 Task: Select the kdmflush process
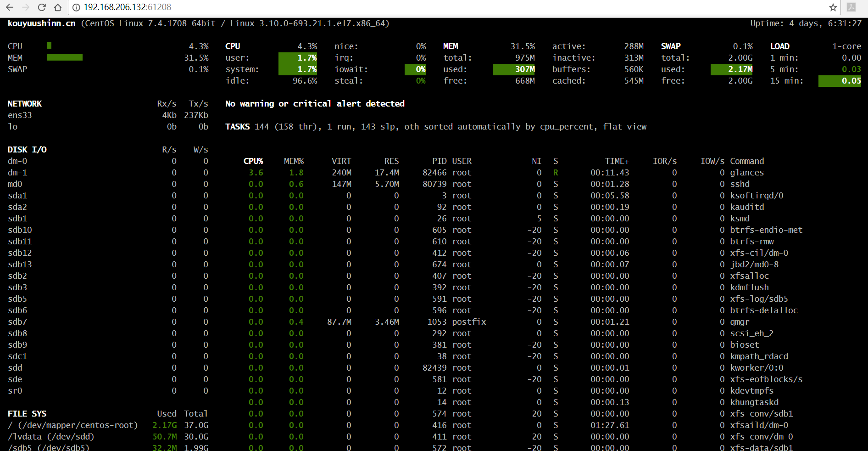click(544, 288)
